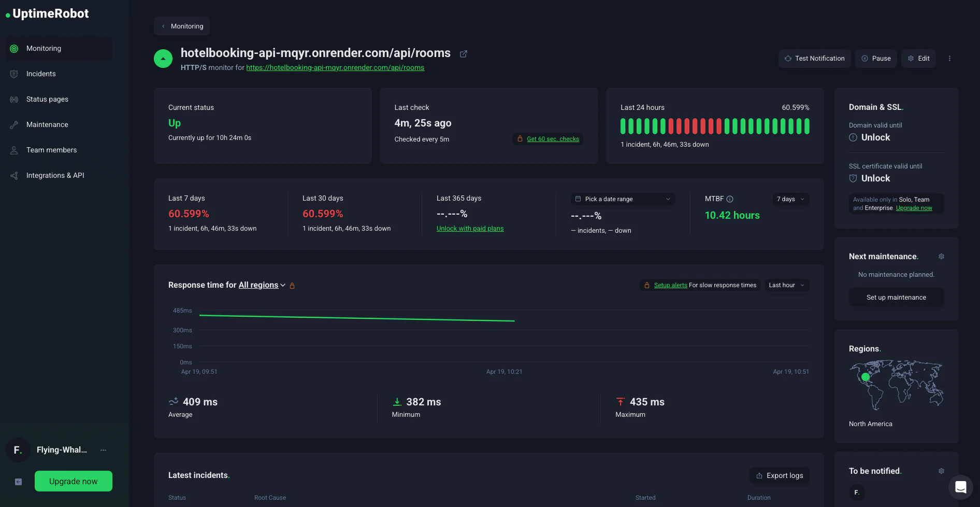Screen dimensions: 980x507
Task: Expand the All regions dropdown
Action: 262,285
